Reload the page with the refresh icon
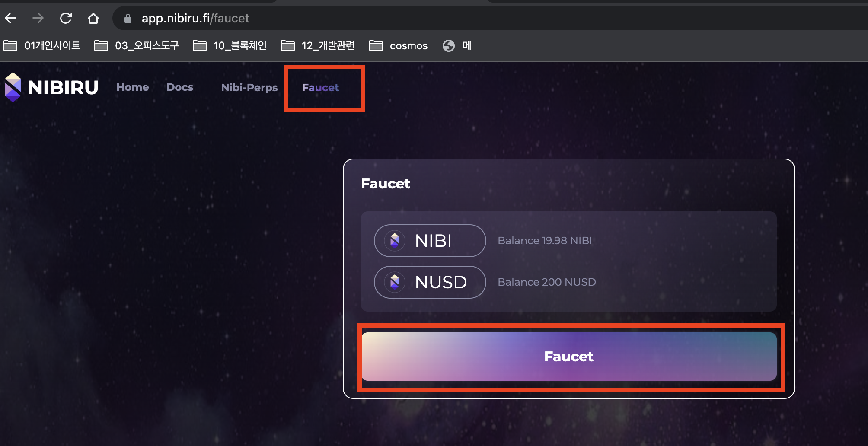Image resolution: width=868 pixels, height=446 pixels. [66, 18]
